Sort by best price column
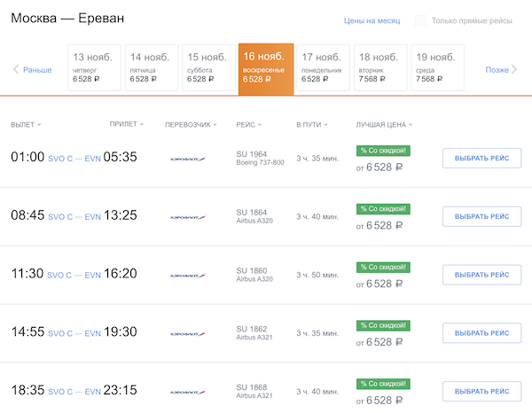 (384, 125)
